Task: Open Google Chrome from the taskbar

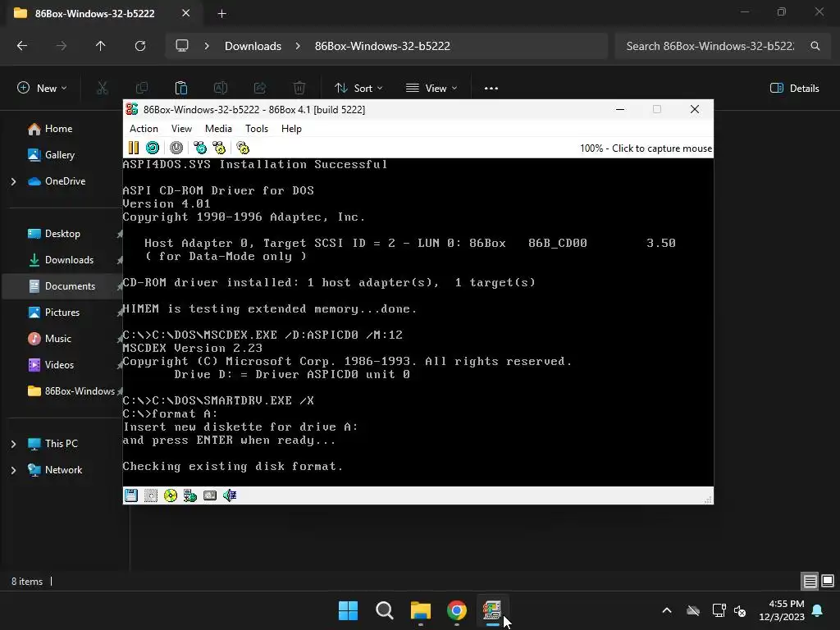Action: (456, 610)
